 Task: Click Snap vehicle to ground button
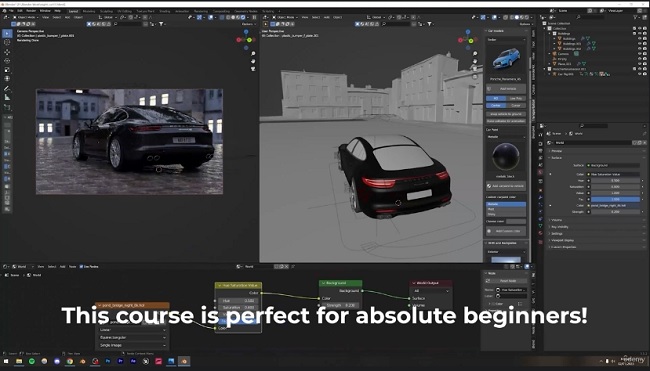[x=506, y=114]
